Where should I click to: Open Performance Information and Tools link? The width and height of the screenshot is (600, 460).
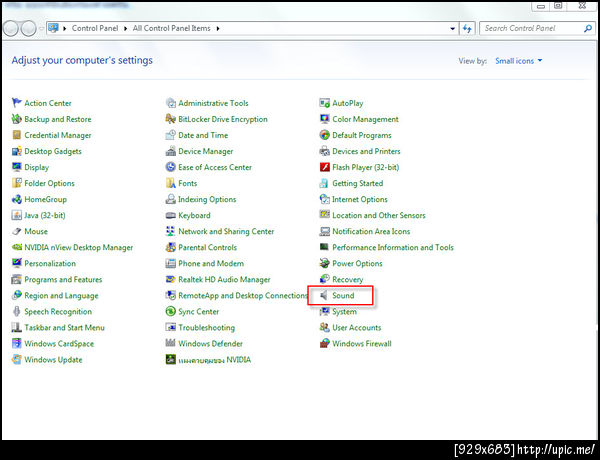[x=393, y=247]
